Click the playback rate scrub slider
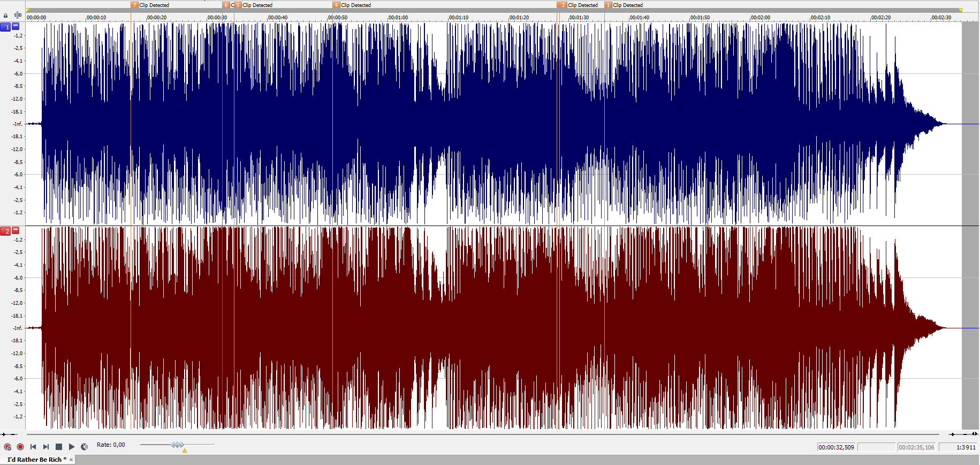 pos(177,445)
